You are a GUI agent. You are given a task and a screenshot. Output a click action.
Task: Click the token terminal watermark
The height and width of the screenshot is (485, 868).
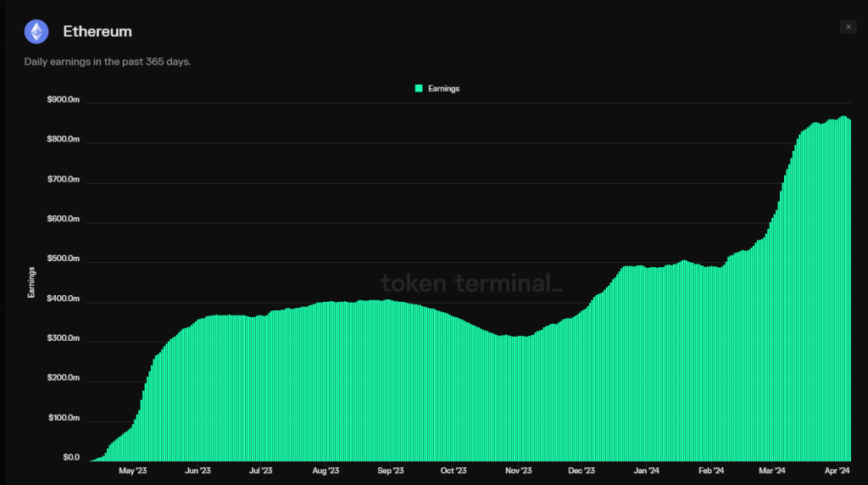click(471, 282)
